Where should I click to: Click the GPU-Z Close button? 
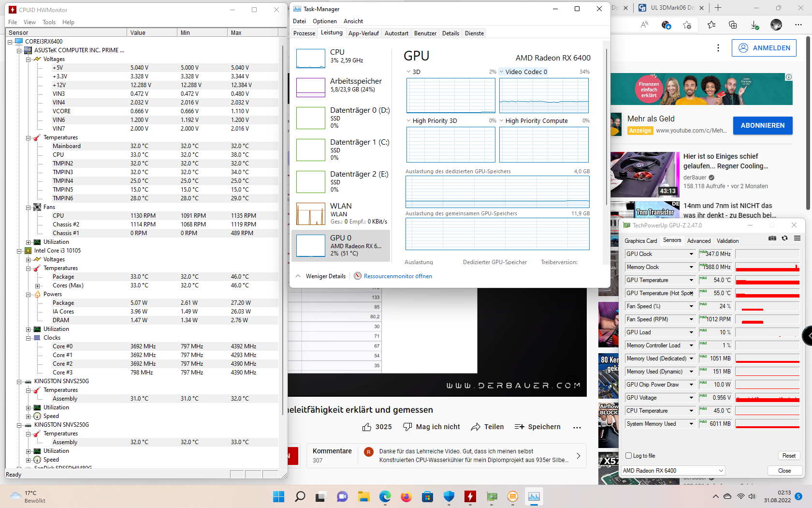(784, 470)
